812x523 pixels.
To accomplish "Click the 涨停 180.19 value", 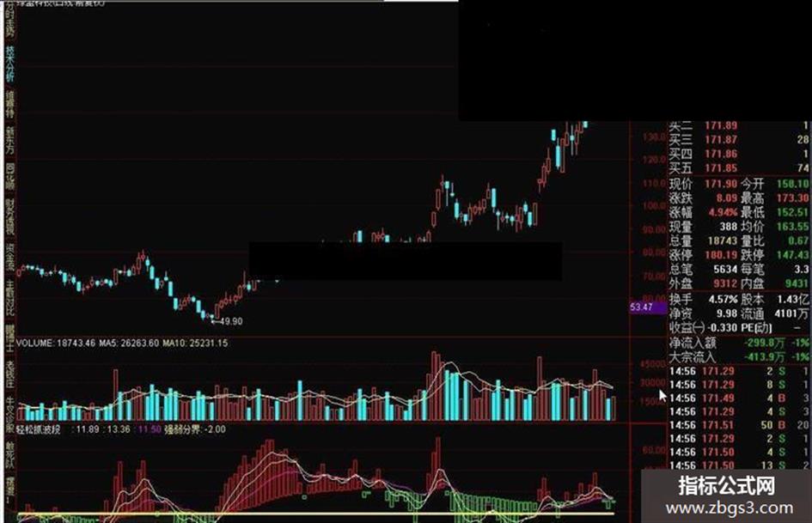I will click(x=720, y=255).
